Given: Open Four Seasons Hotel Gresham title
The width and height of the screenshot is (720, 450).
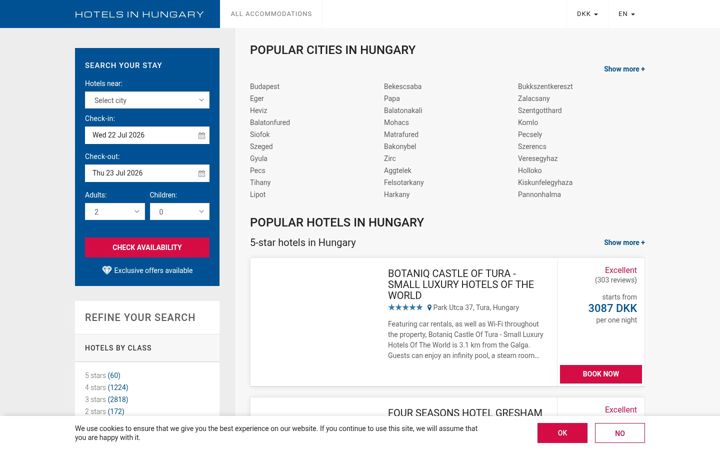Looking at the screenshot, I should (465, 412).
